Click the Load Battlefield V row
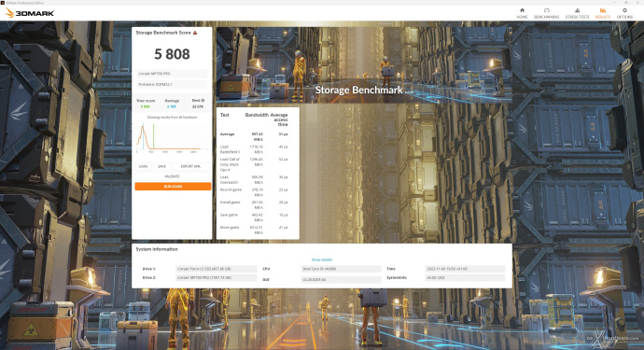Screen dimensions: 644x350 tap(254, 149)
